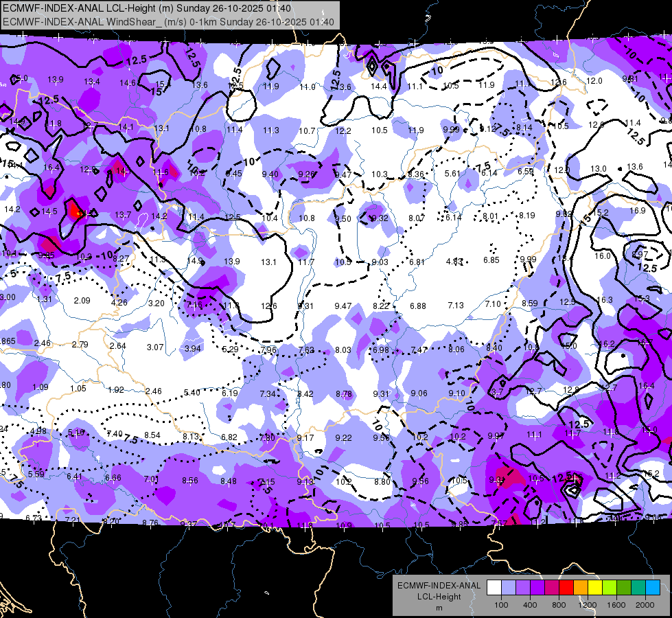Click the wind shear value '2.09'
The height and width of the screenshot is (618, 672).
coord(82,301)
